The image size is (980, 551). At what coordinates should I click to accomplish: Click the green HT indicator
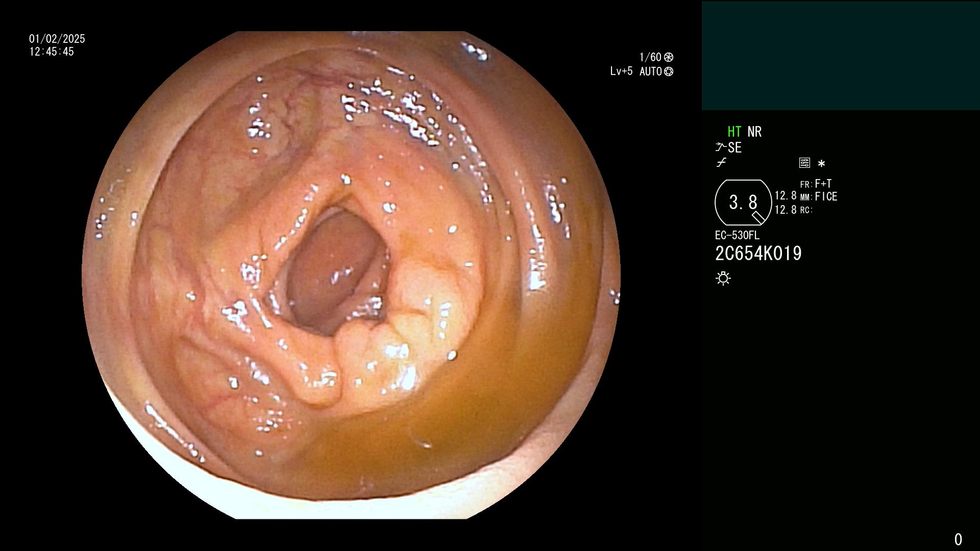click(x=734, y=132)
